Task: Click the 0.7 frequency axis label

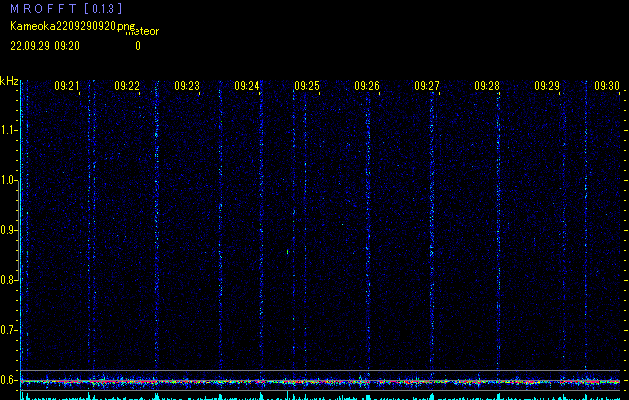Action: pyautogui.click(x=9, y=330)
